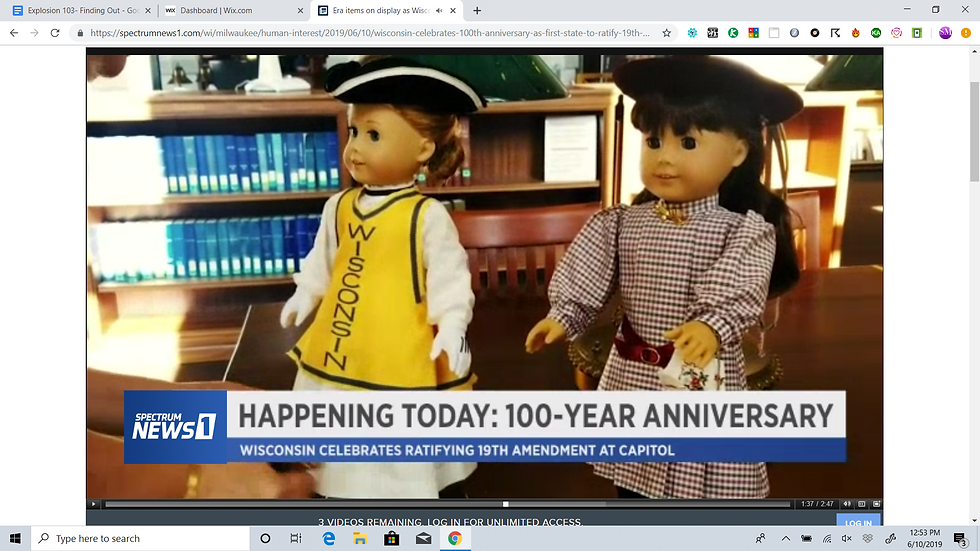The image size is (980, 551).
Task: Open Cortana from the taskbar
Action: pos(265,539)
